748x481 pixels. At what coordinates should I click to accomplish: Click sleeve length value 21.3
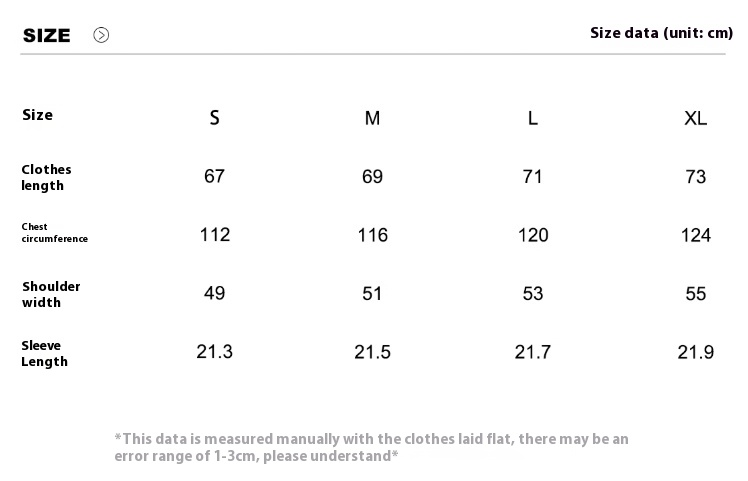pyautogui.click(x=215, y=352)
